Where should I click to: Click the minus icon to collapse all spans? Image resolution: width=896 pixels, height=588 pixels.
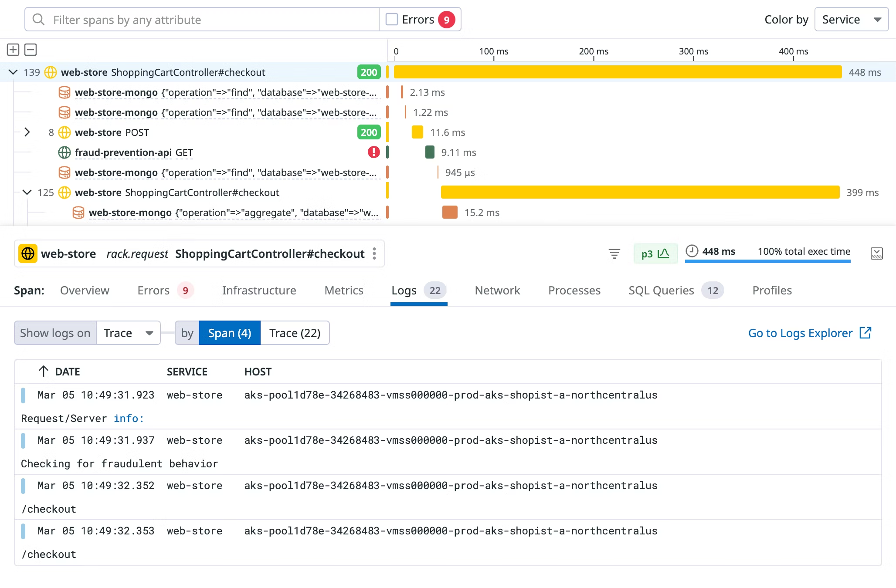pyautogui.click(x=30, y=50)
